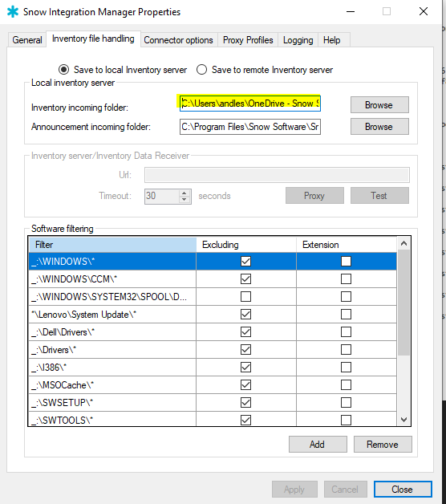Screen dimensions: 446x504
Task: Enable Extension for _:\WINDOWS\CCM\* row
Action: [x=346, y=279]
